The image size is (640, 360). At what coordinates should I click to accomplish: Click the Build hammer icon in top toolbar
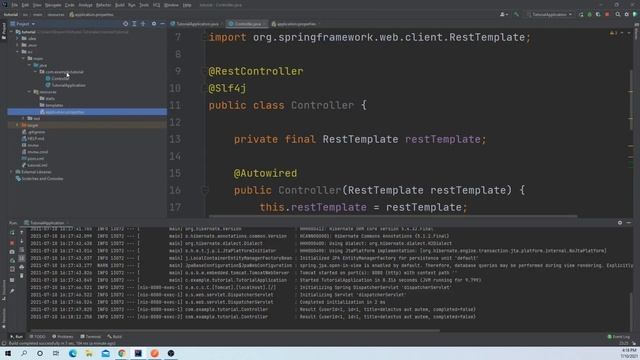[x=517, y=14]
